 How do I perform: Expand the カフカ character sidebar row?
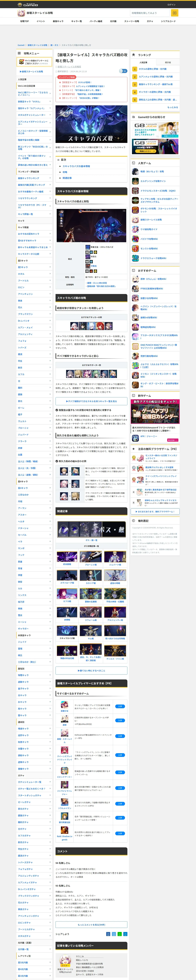(x=34, y=374)
